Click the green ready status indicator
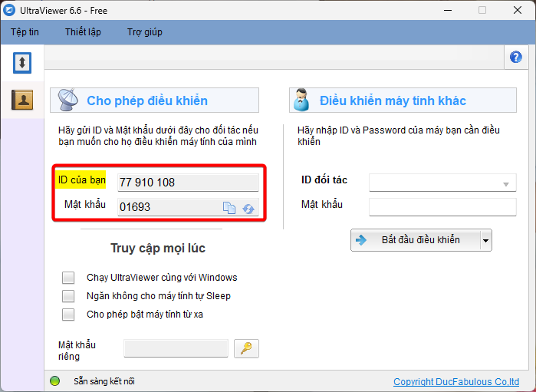536x392 pixels. pos(54,381)
